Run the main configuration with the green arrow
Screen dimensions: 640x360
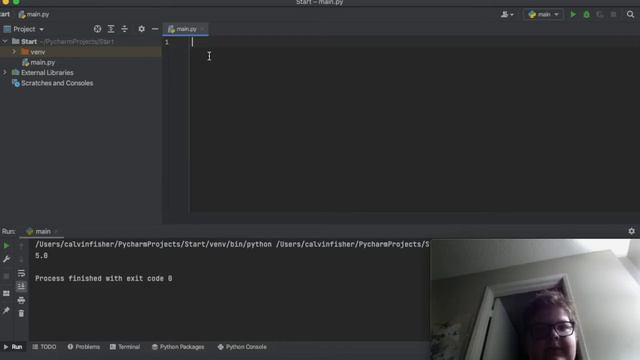click(x=573, y=14)
